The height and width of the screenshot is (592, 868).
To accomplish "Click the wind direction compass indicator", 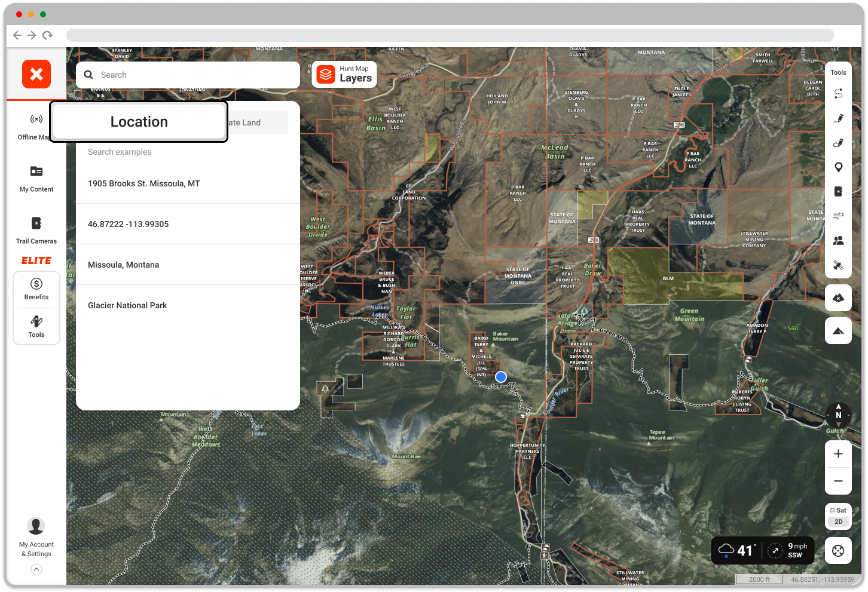I will [775, 551].
